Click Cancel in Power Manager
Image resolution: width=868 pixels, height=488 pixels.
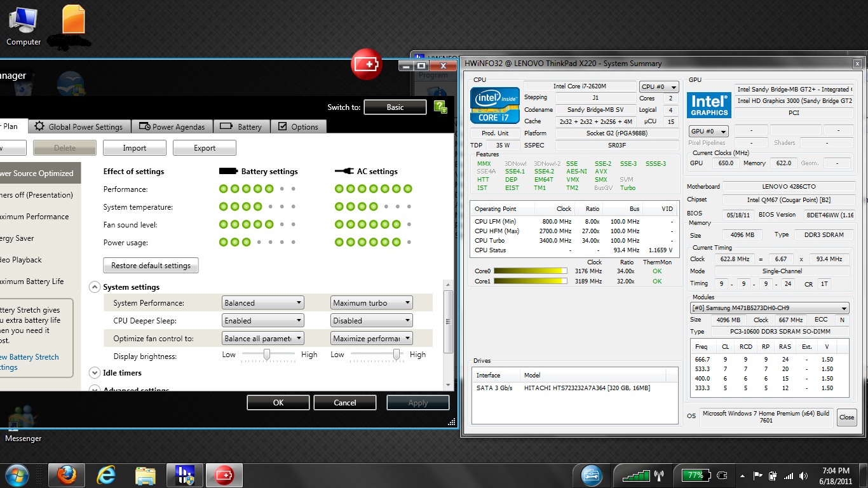(345, 403)
